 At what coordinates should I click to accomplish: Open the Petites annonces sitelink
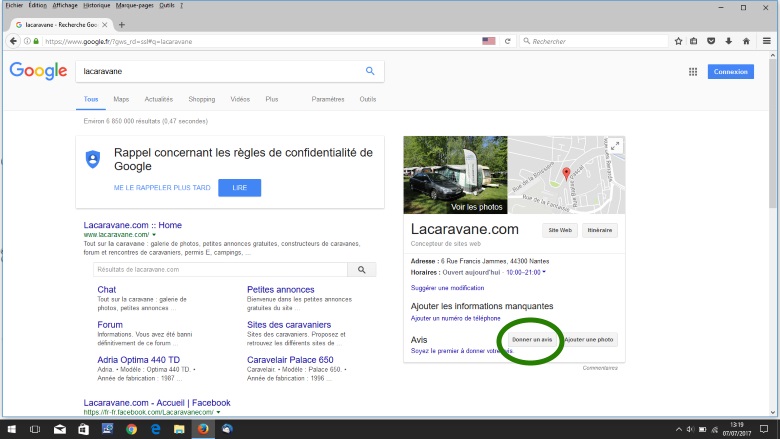click(x=281, y=289)
